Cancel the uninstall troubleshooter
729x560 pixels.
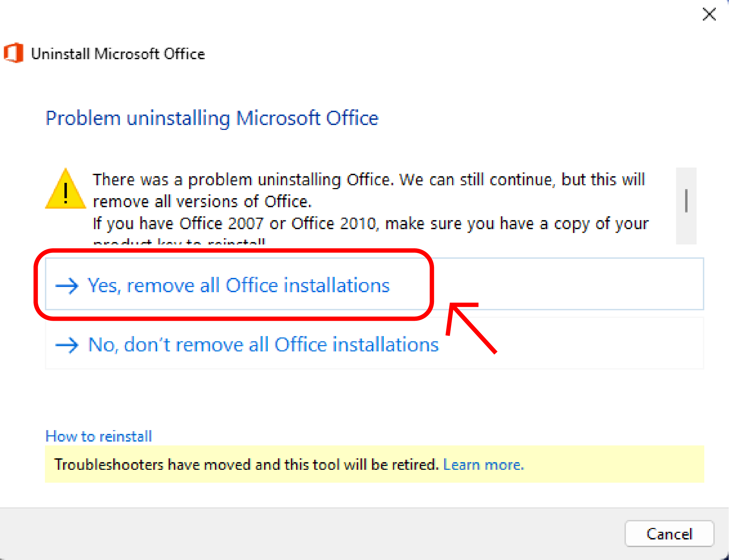click(669, 534)
